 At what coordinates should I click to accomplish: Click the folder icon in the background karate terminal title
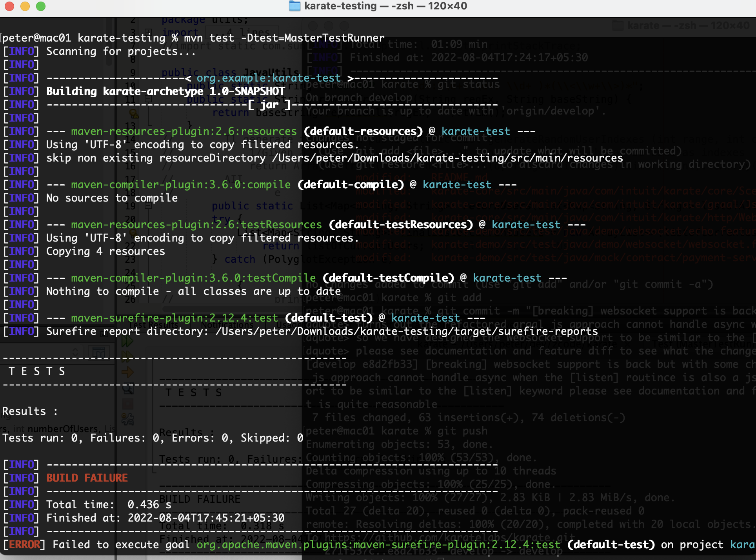point(618,26)
